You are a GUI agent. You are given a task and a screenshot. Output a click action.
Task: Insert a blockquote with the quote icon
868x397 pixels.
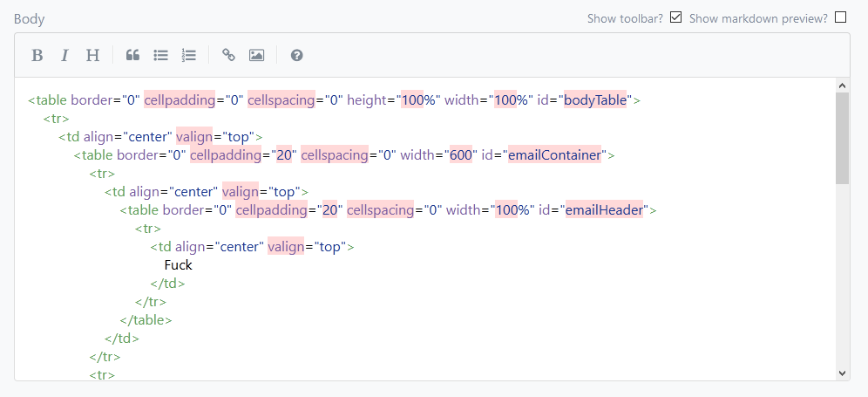point(132,56)
